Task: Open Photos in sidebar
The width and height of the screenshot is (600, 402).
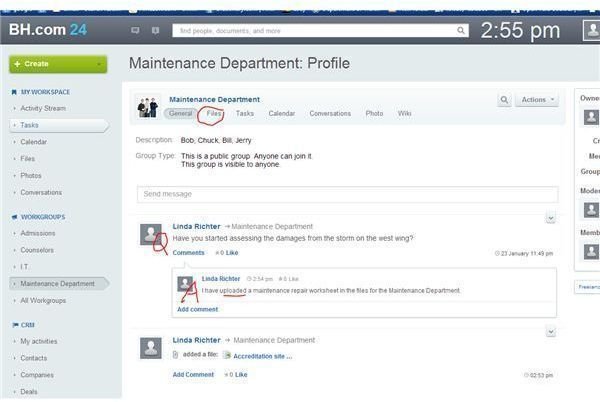Action: (x=31, y=176)
